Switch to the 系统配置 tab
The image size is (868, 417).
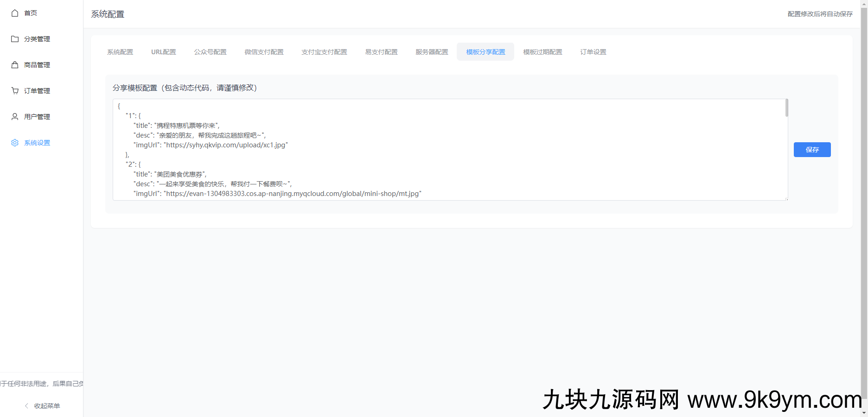pyautogui.click(x=120, y=52)
